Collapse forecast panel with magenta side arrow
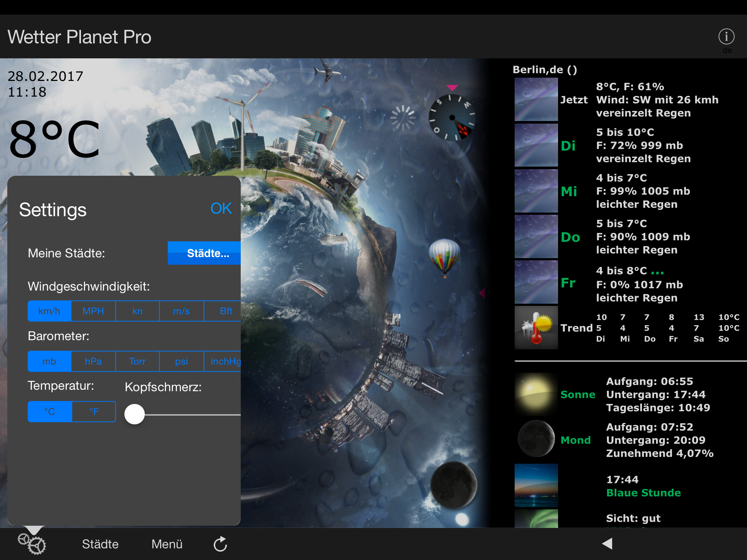Screen dimensions: 747x560 (482, 293)
